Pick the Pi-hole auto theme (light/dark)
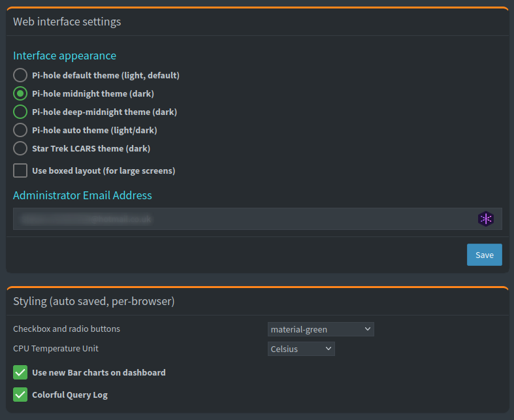 (x=20, y=130)
